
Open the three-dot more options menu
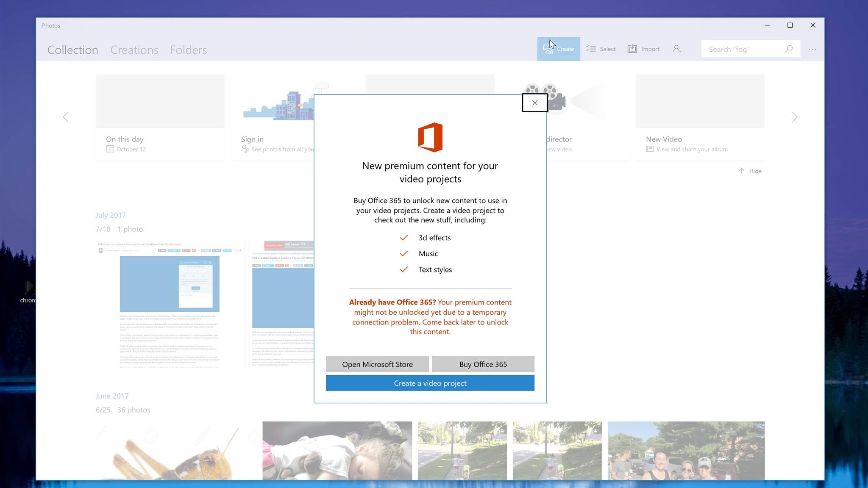point(812,49)
